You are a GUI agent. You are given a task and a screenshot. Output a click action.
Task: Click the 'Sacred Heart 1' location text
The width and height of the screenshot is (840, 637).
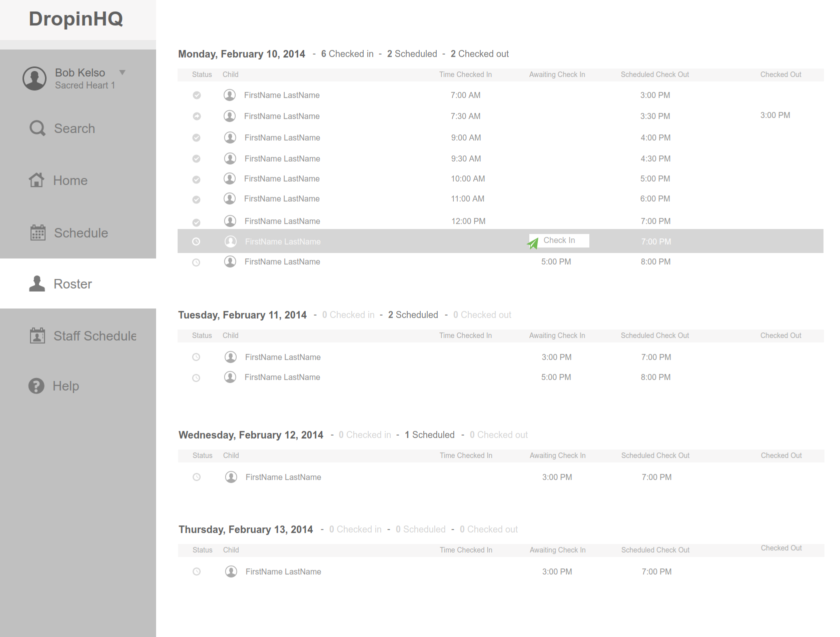click(85, 85)
